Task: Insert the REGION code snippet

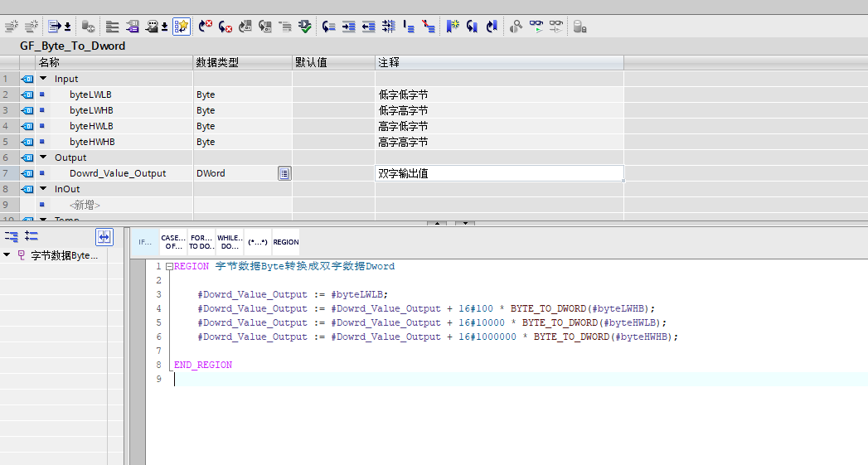Action: click(285, 242)
